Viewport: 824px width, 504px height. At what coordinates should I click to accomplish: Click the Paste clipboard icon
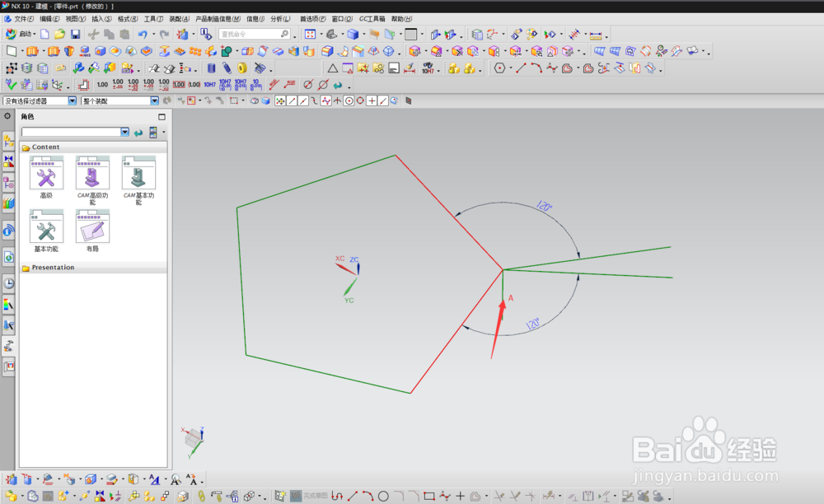tap(124, 34)
